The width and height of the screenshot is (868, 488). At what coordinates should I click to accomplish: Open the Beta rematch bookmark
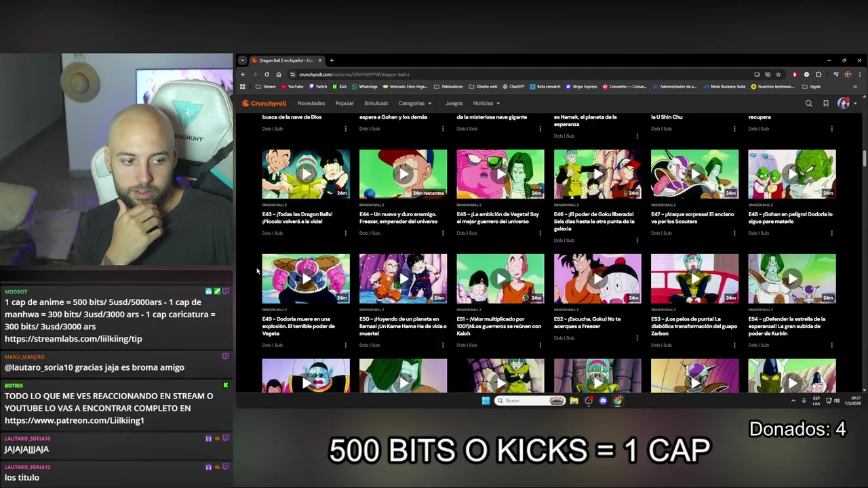[x=545, y=87]
